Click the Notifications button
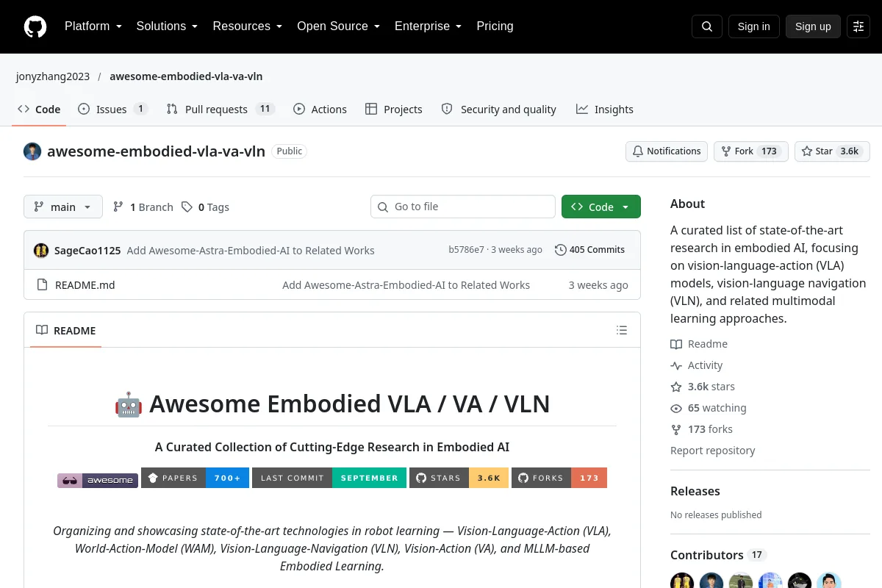The width and height of the screenshot is (882, 588). [667, 151]
